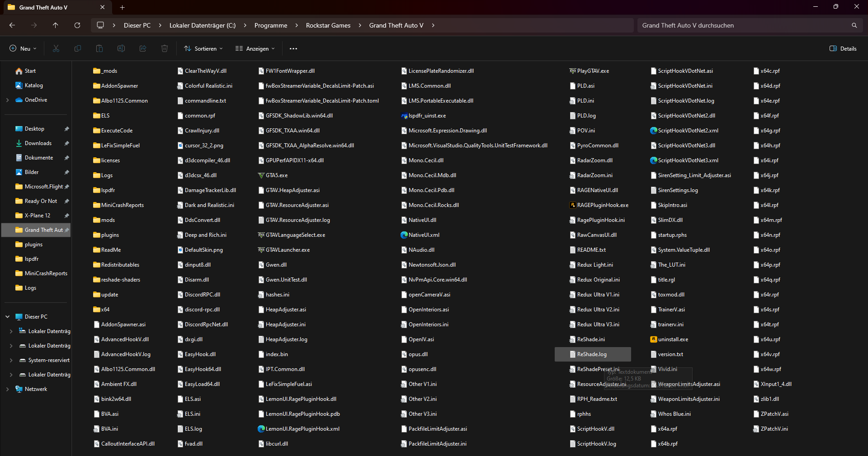Viewport: 868px width, 456px height.
Task: Click the Grand Theft Auto V search field
Action: [741, 25]
